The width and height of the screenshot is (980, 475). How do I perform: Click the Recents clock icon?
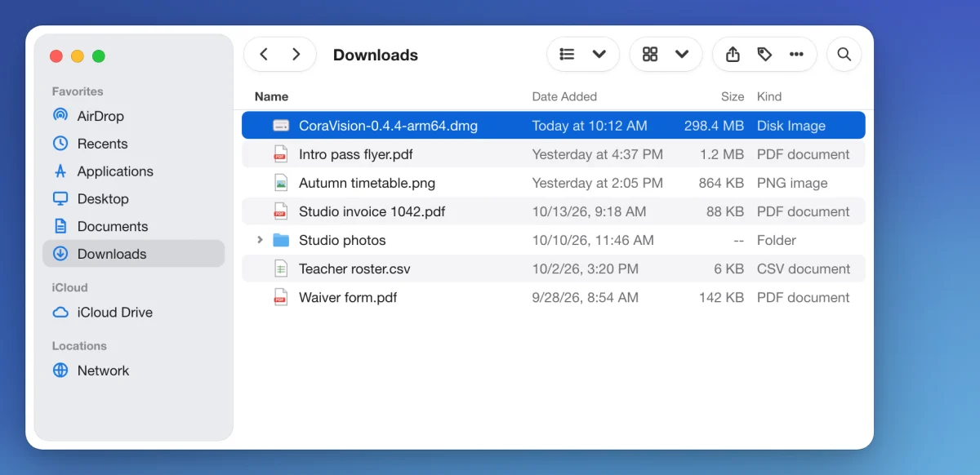[60, 144]
